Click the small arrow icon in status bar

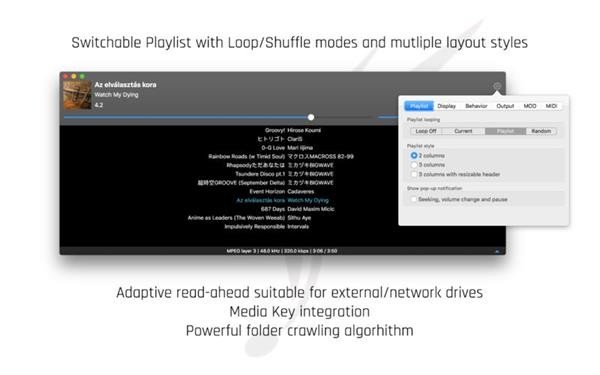(497, 251)
